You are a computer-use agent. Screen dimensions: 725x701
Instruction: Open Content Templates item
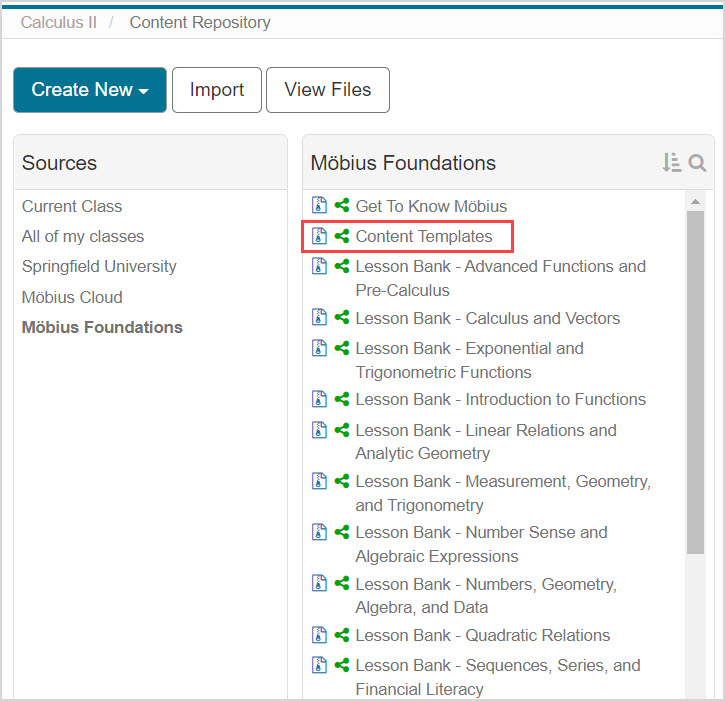pos(424,236)
